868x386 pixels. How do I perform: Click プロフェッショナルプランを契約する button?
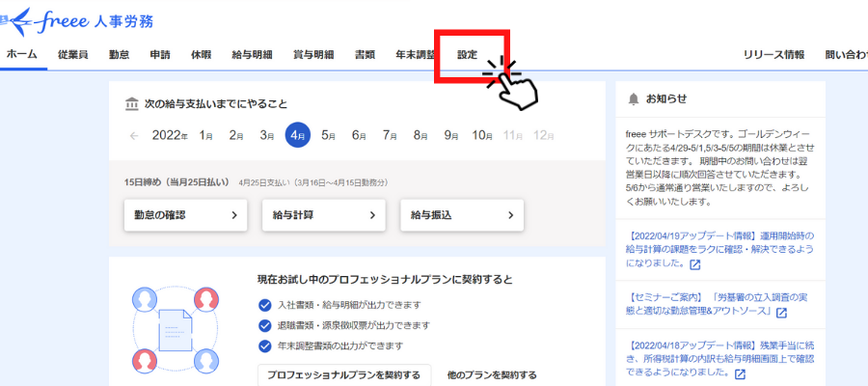343,375
